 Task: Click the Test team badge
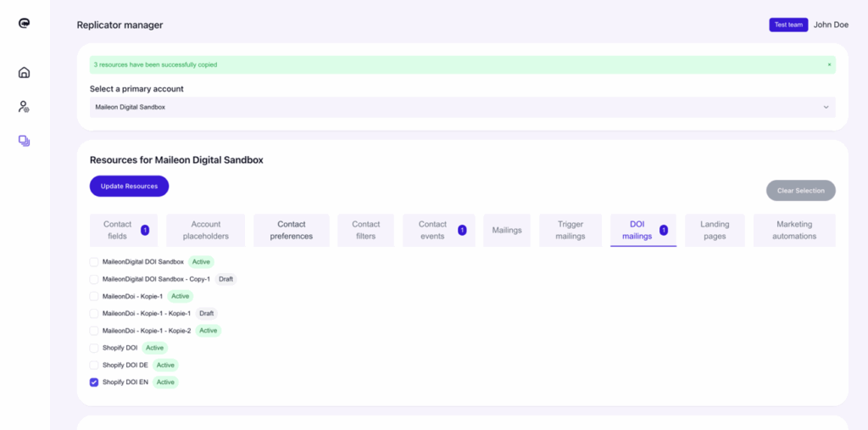[788, 25]
